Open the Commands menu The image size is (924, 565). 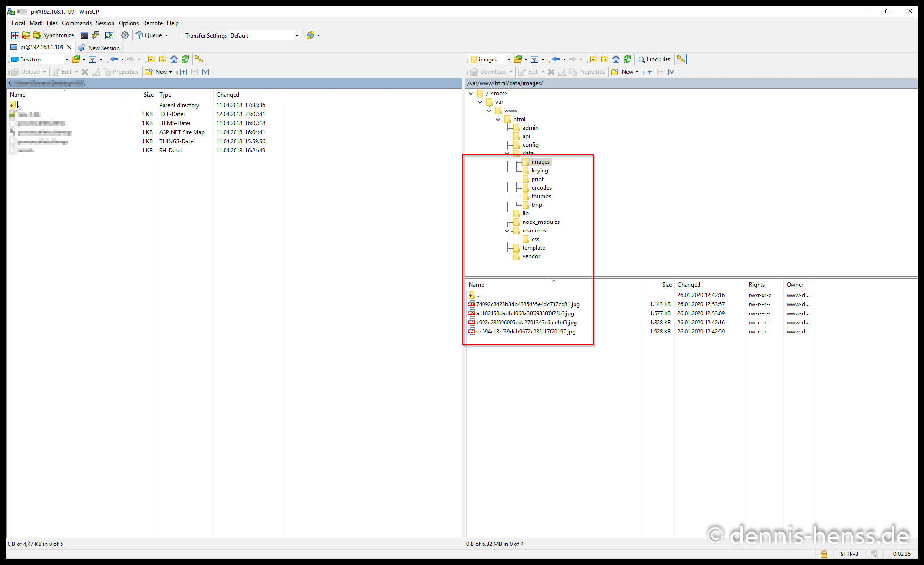coord(76,23)
